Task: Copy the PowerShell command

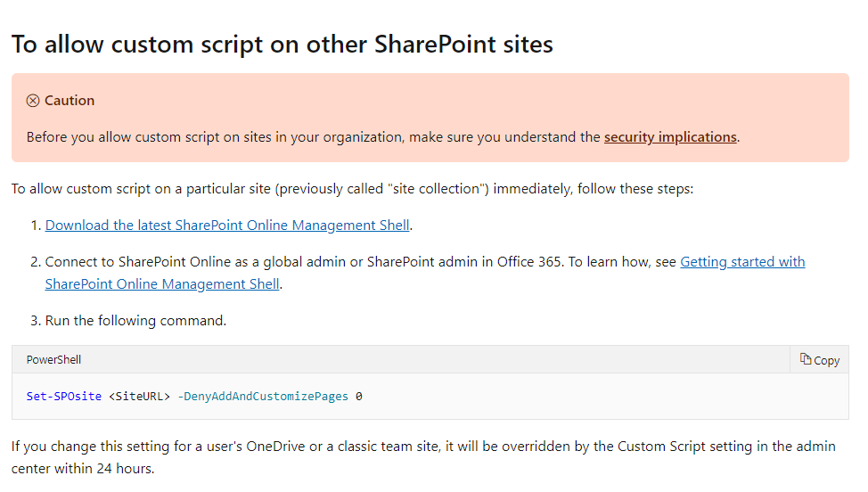Action: 819,360
